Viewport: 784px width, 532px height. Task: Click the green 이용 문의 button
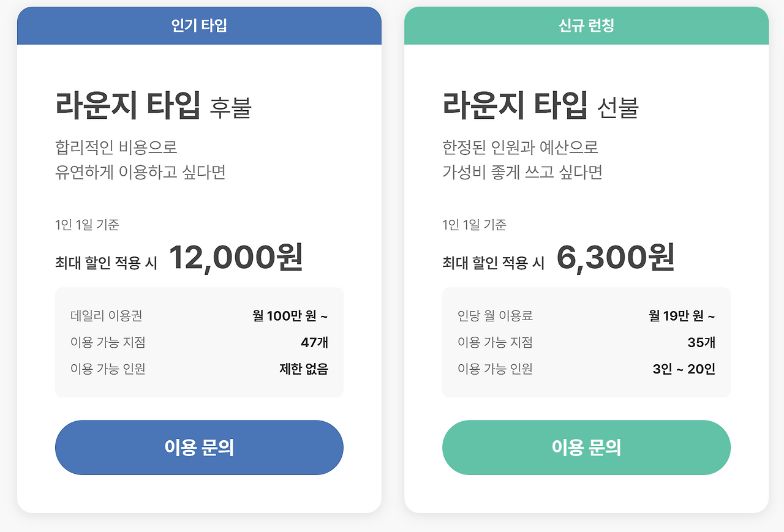click(586, 448)
